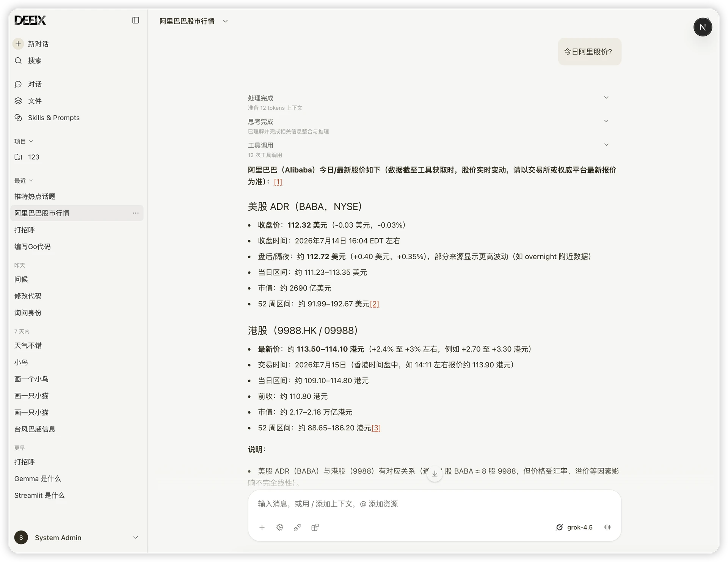The height and width of the screenshot is (562, 728).
Task: Click the N user avatar
Action: pyautogui.click(x=703, y=27)
